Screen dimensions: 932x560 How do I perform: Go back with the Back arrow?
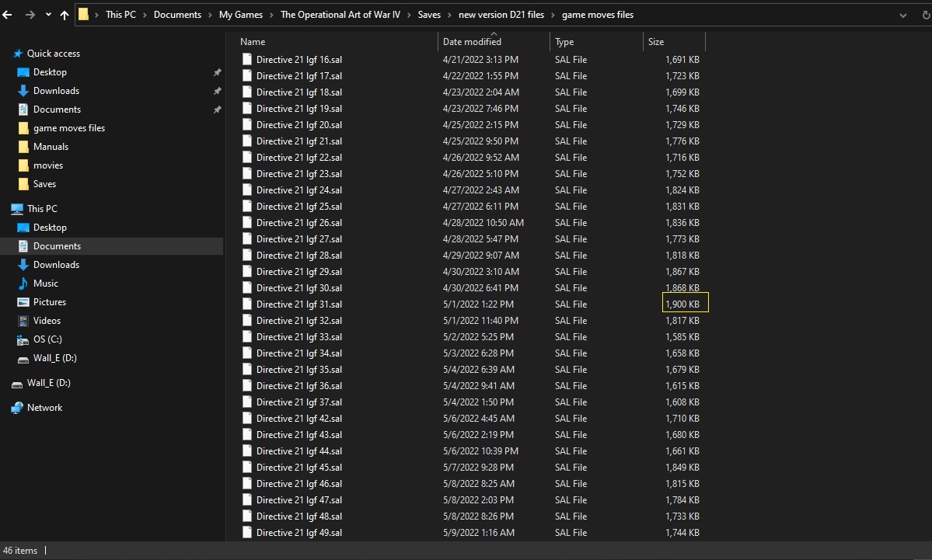7,15
